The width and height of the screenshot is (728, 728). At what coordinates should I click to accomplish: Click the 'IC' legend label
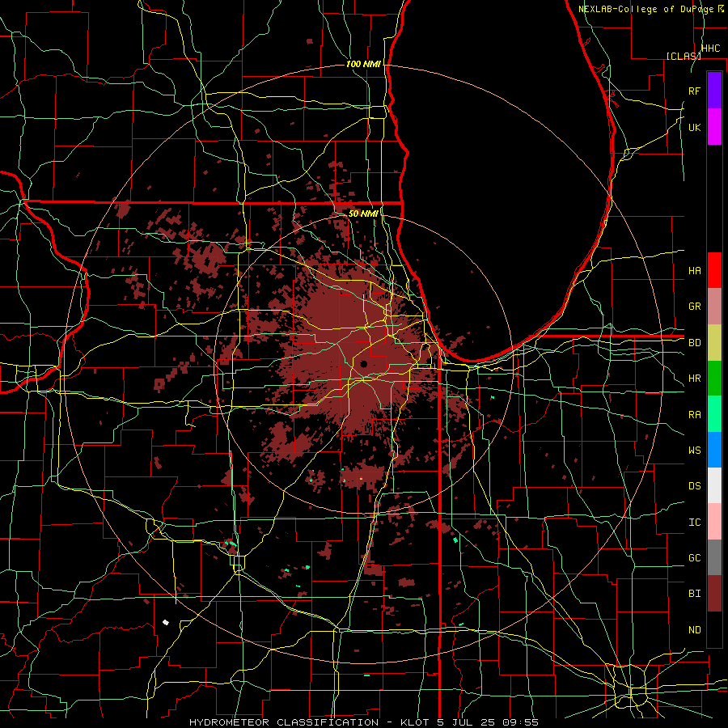[x=694, y=523]
